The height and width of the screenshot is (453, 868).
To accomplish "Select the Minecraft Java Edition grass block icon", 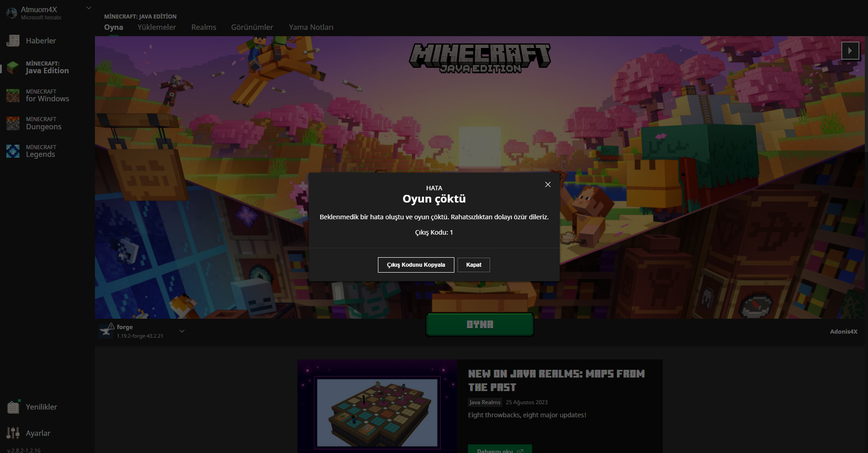I will tap(13, 67).
